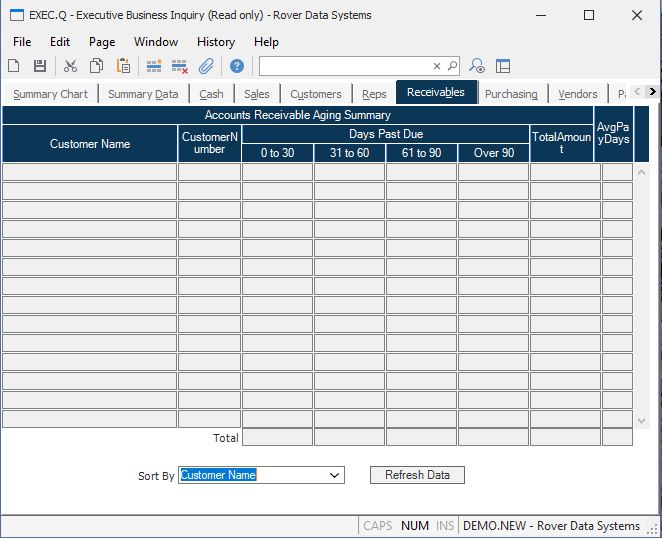Image resolution: width=662 pixels, height=538 pixels.
Task: Click the Paste clipboard icon
Action: 123,66
